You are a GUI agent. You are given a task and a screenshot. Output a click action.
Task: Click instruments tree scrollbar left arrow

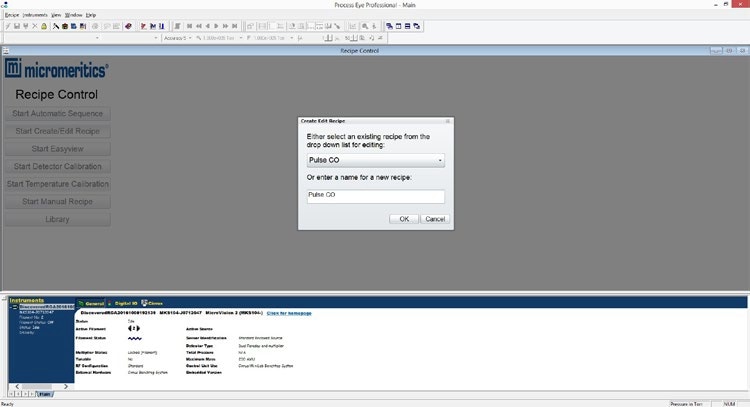point(17,386)
